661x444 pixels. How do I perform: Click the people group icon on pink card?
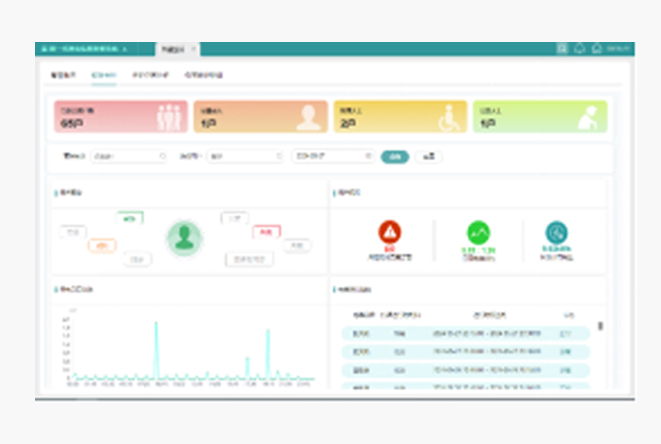pyautogui.click(x=172, y=117)
